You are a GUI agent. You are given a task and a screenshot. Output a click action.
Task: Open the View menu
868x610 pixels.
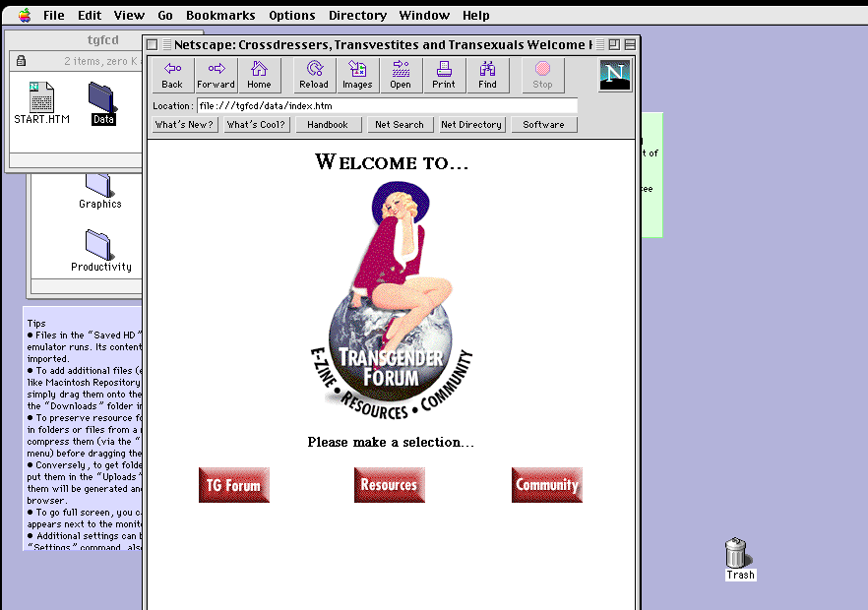coord(129,16)
